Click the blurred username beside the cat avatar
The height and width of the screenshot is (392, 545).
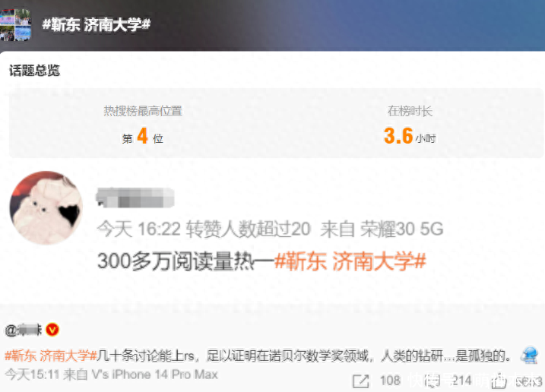click(135, 198)
